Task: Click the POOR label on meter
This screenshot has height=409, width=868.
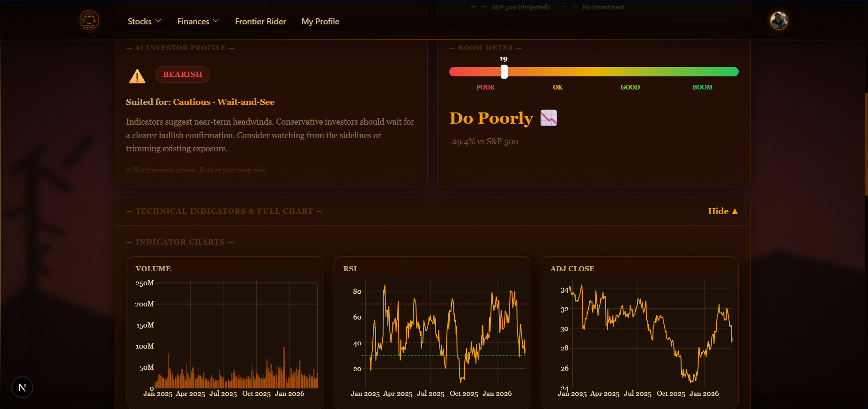Action: pyautogui.click(x=485, y=87)
